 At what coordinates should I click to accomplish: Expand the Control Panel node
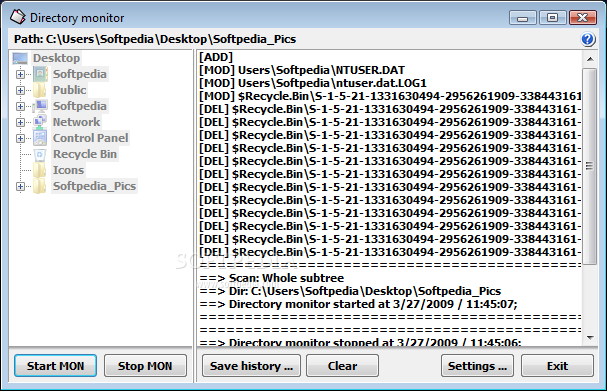pos(21,138)
